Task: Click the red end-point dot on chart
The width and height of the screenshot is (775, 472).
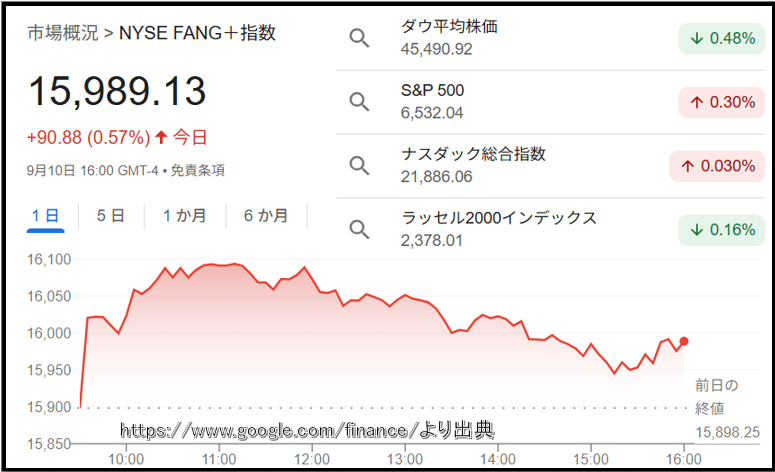Action: tap(684, 341)
